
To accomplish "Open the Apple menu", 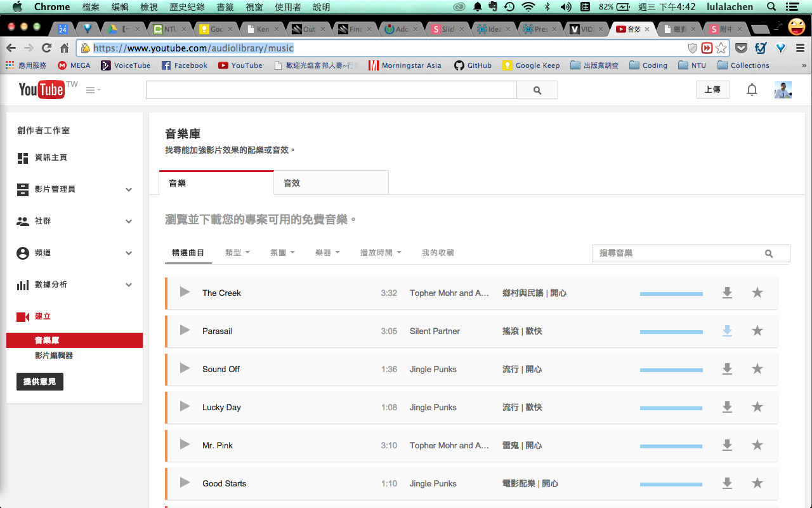I will [x=17, y=7].
